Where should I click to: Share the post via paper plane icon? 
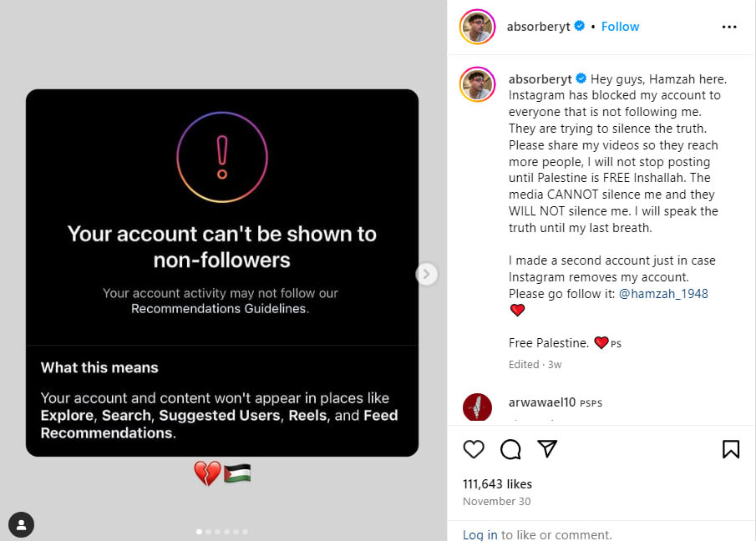tap(547, 449)
